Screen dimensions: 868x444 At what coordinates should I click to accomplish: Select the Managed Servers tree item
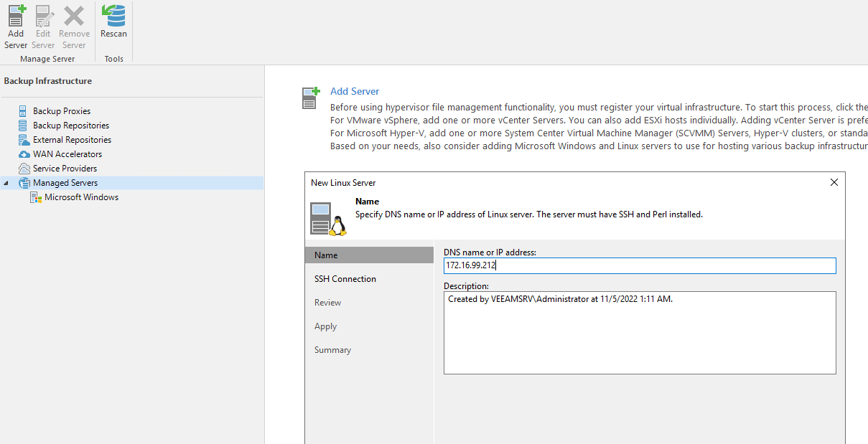65,183
